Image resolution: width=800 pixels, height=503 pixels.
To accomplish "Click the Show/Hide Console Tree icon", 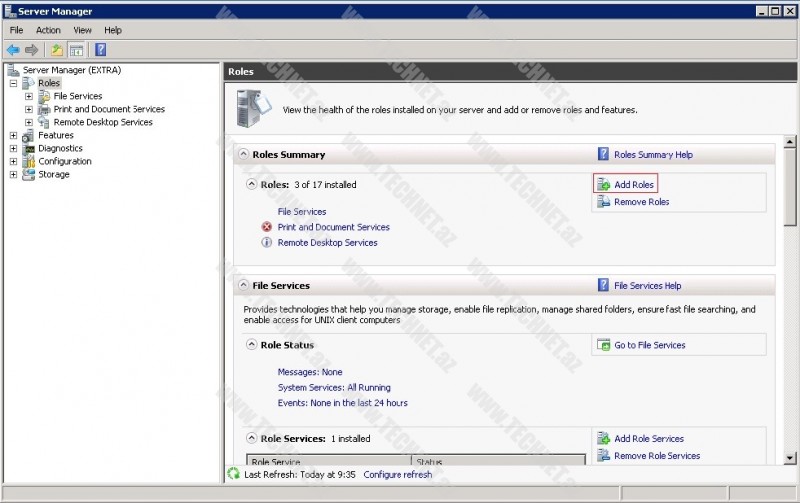I will pyautogui.click(x=77, y=50).
